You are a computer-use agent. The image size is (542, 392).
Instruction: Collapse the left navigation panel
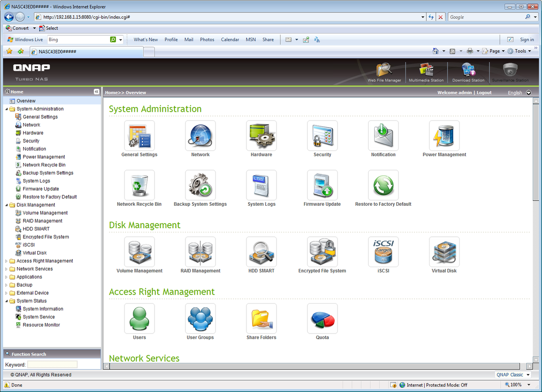(97, 92)
